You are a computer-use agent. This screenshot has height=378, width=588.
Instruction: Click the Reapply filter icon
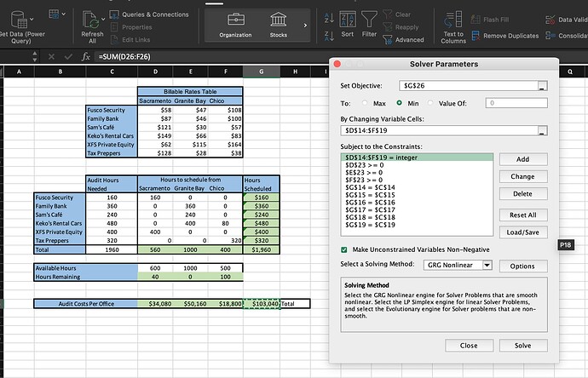click(x=388, y=27)
